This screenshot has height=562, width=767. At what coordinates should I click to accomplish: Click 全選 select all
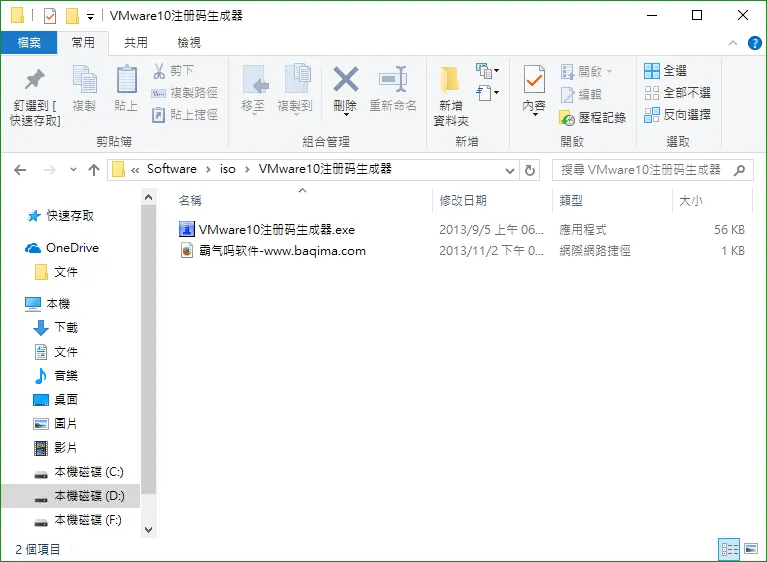[x=665, y=71]
